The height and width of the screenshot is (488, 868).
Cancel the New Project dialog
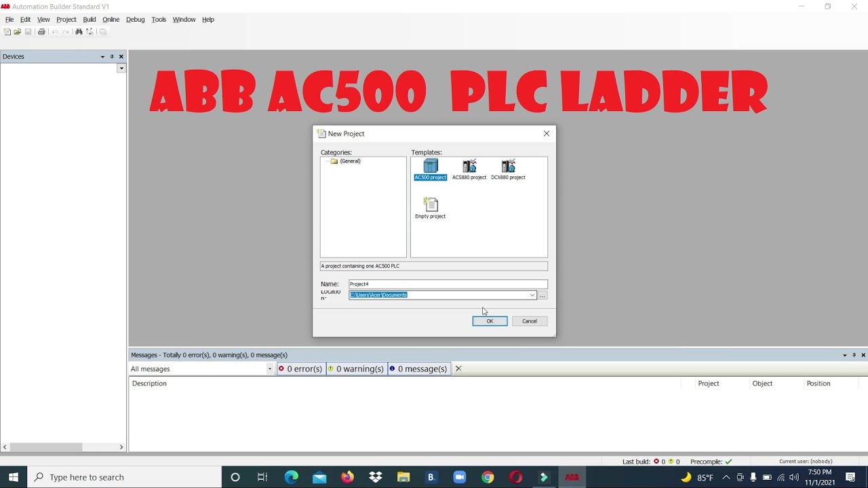530,321
